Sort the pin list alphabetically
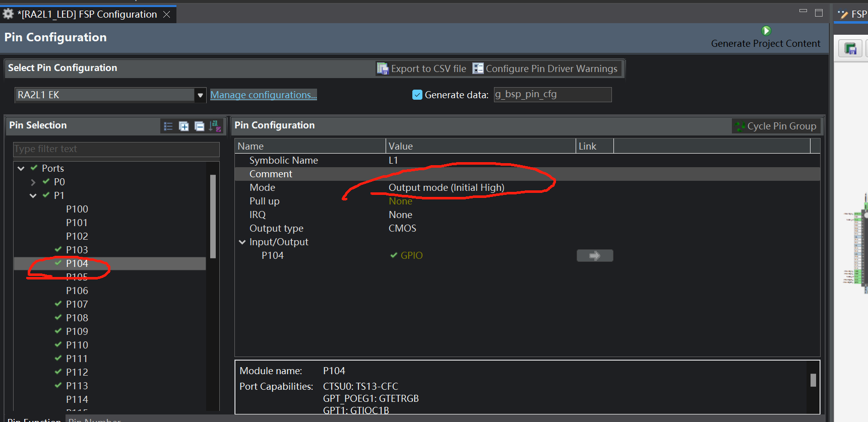Screen dimensions: 868x422 (x=215, y=126)
